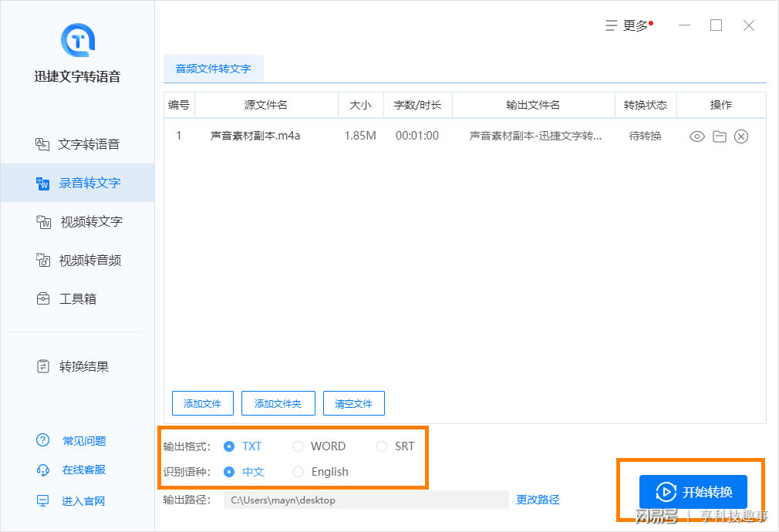
Task: Click the 在线客服 headset icon
Action: point(43,470)
